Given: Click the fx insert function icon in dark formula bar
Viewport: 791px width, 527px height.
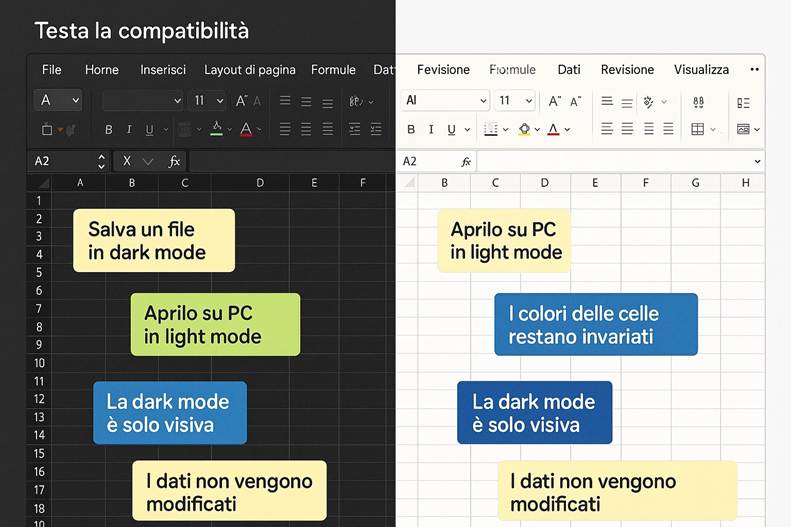Looking at the screenshot, I should [174, 161].
